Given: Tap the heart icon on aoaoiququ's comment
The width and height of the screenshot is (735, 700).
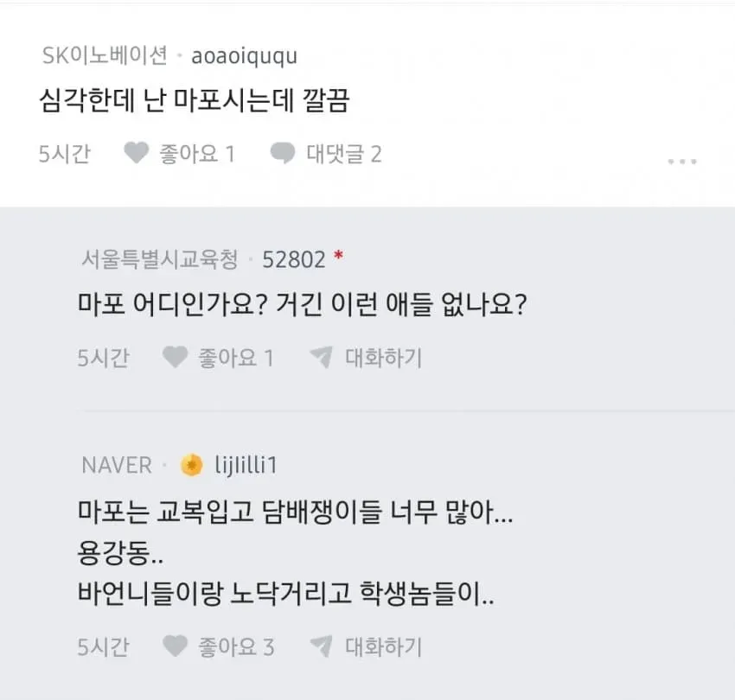Looking at the screenshot, I should tap(137, 153).
